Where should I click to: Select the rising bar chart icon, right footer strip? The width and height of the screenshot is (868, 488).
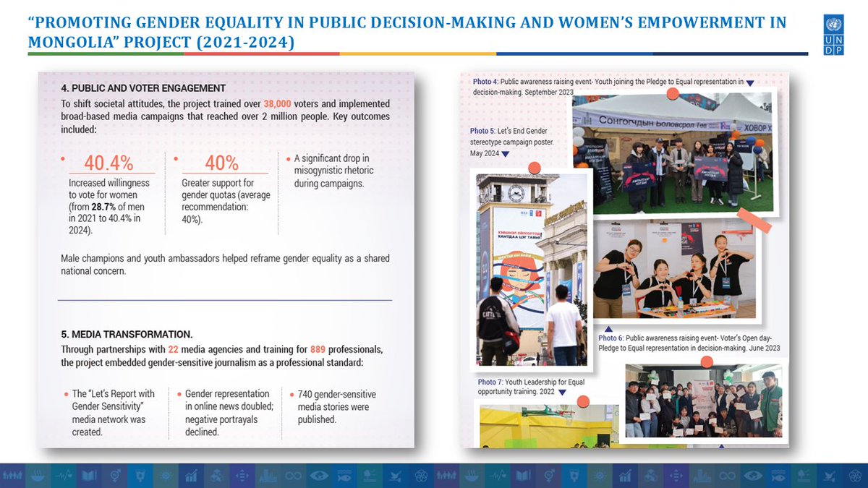[626, 475]
